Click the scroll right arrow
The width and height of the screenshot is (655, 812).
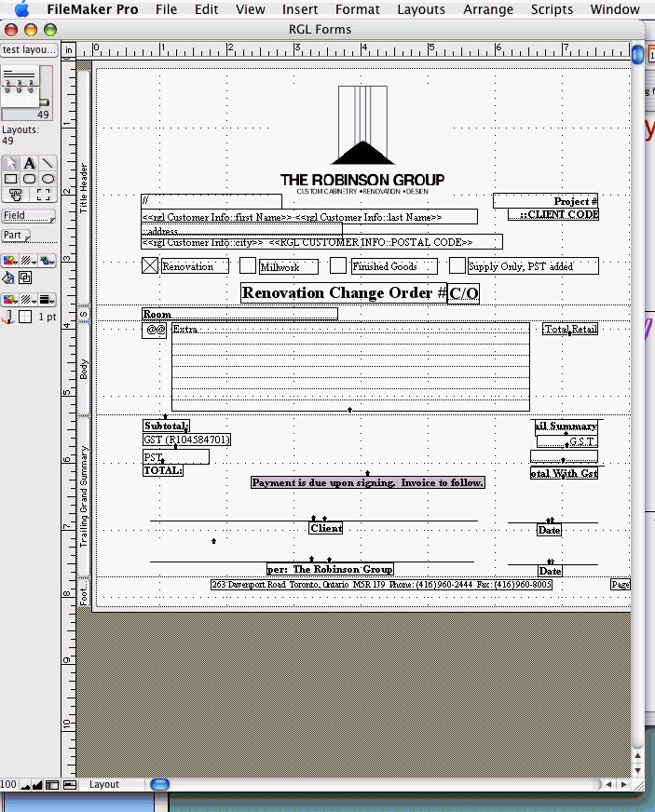pyautogui.click(x=624, y=785)
